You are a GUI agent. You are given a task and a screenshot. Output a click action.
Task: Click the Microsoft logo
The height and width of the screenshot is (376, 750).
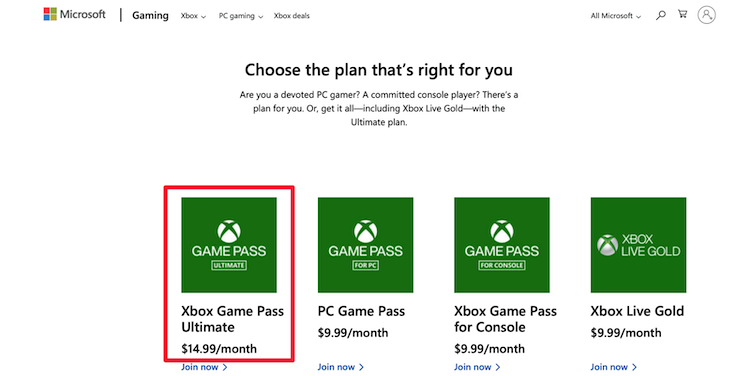tap(74, 14)
